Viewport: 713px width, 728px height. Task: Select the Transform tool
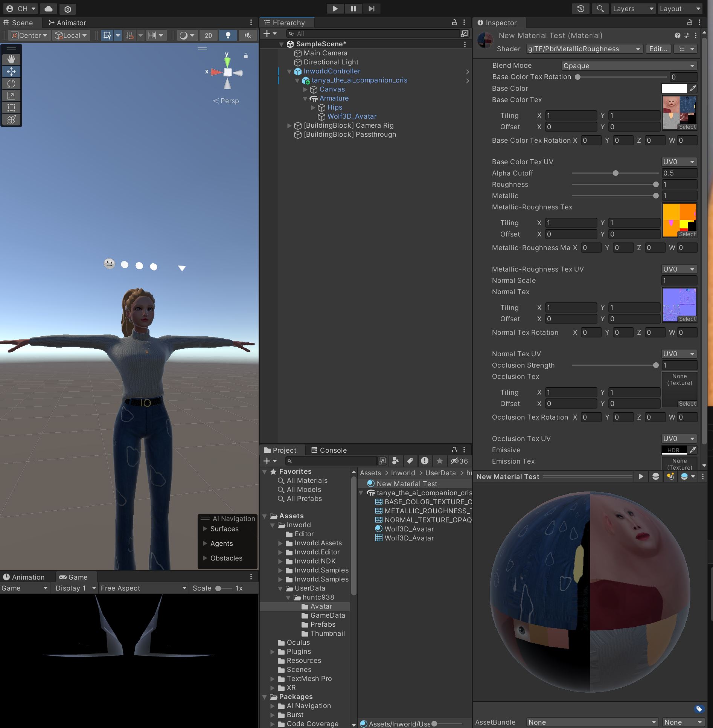pyautogui.click(x=11, y=120)
